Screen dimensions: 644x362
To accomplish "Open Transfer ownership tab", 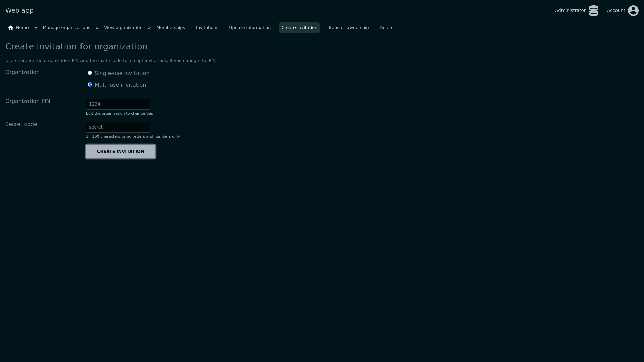I will pyautogui.click(x=348, y=28).
